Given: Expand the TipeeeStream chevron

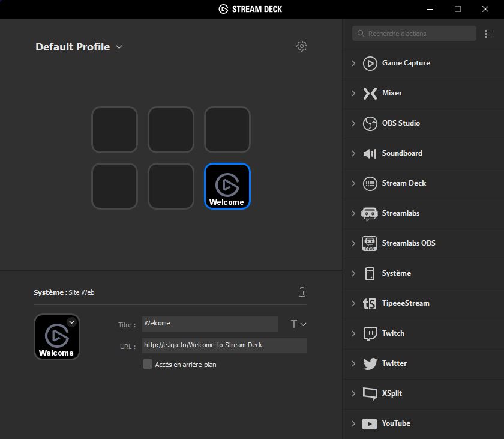Looking at the screenshot, I should (x=353, y=304).
